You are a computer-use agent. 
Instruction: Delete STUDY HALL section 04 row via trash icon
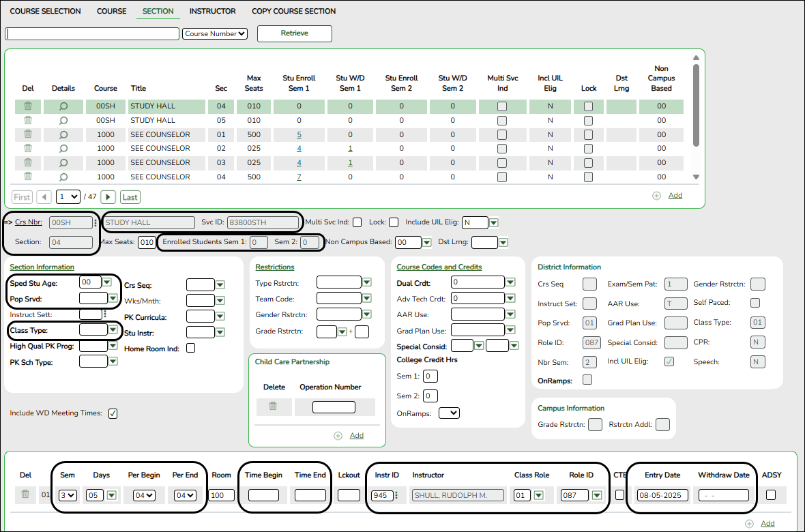point(28,106)
